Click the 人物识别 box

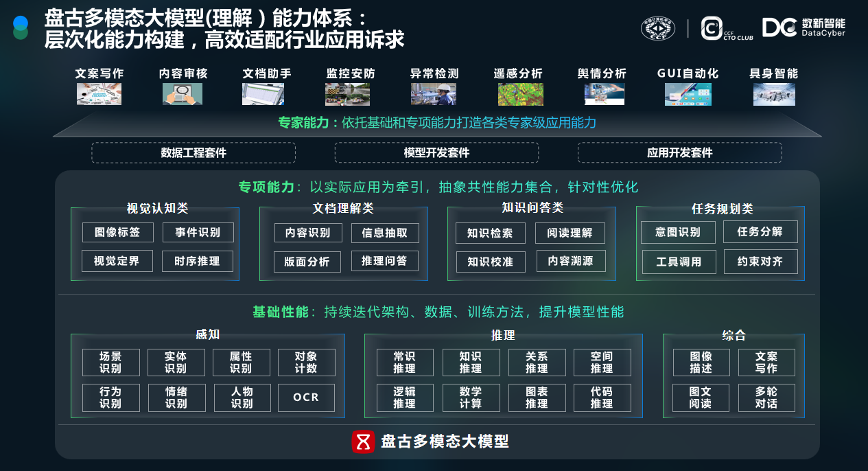pyautogui.click(x=241, y=398)
